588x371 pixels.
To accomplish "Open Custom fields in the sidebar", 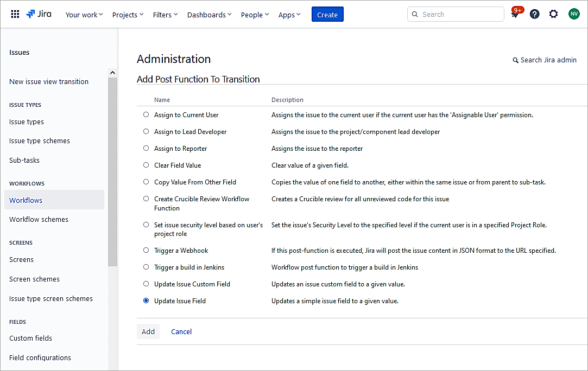I will click(30, 338).
